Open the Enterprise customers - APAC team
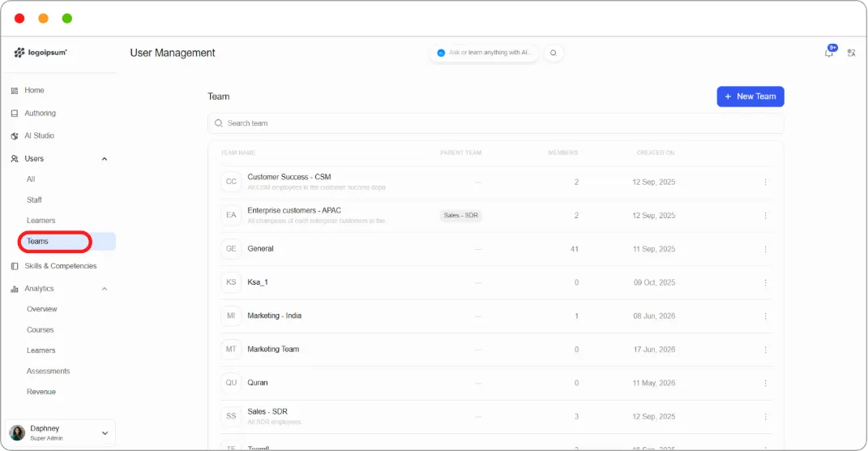 (x=294, y=211)
